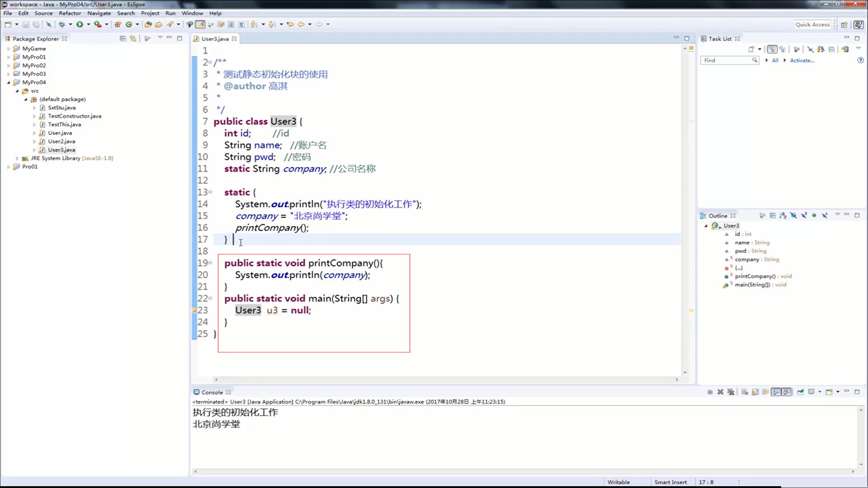The image size is (868, 488).
Task: Click the warning marker on line 23
Action: click(194, 310)
